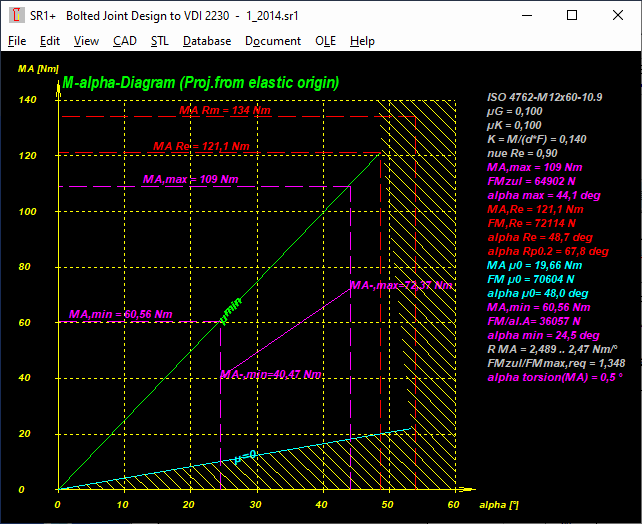
Task: Click the 'µ=0' label on the cyan line
Action: click(x=245, y=456)
